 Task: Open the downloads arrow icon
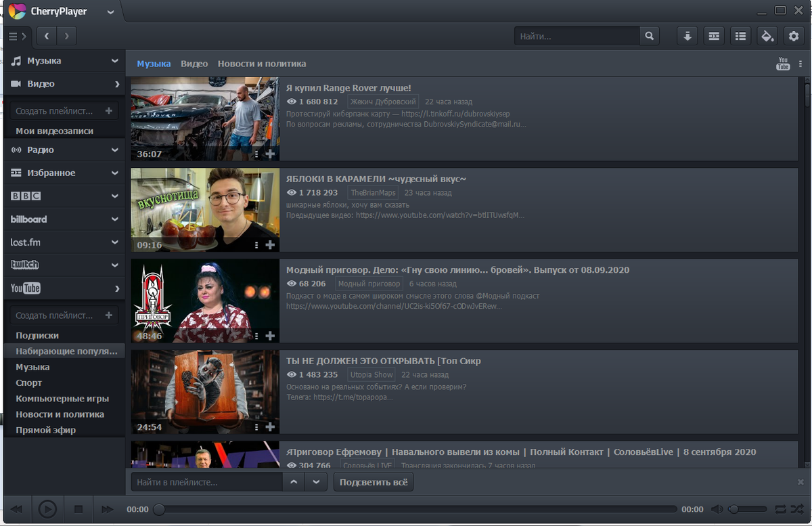point(687,36)
